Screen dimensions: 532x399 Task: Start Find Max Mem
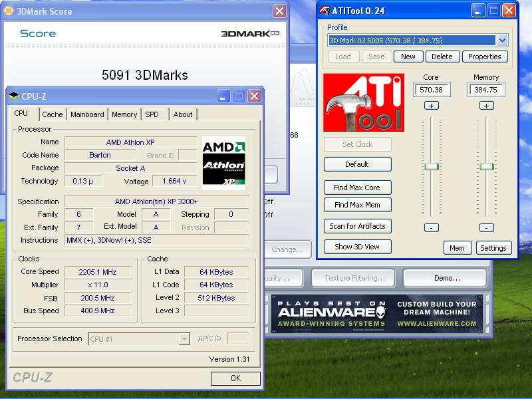tap(357, 205)
